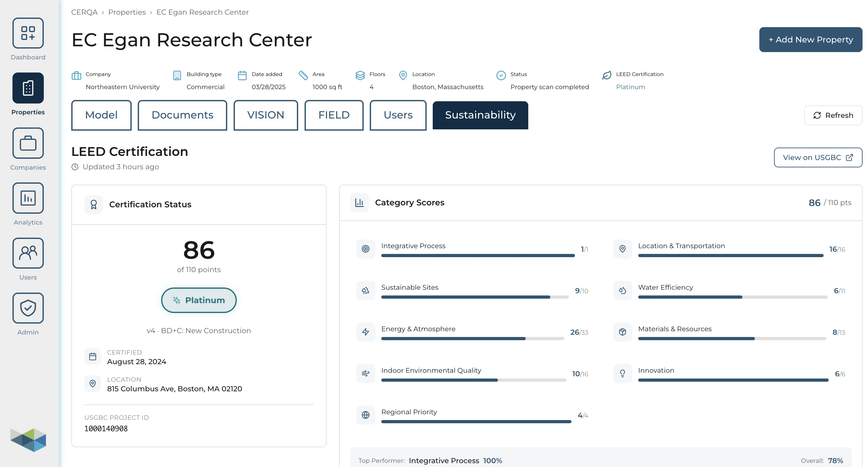Screen dimensions: 868x467
Task: Select the VISION tab
Action: pos(266,115)
